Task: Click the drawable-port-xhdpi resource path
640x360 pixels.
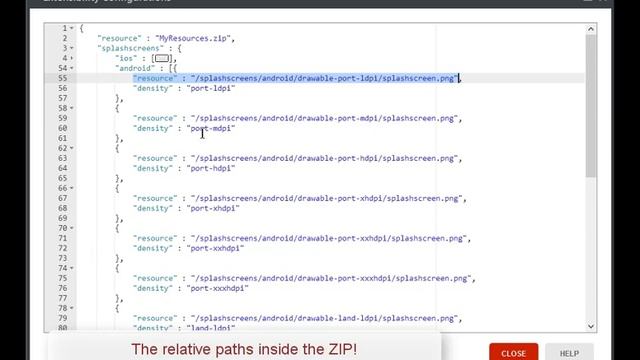Action: point(327,198)
